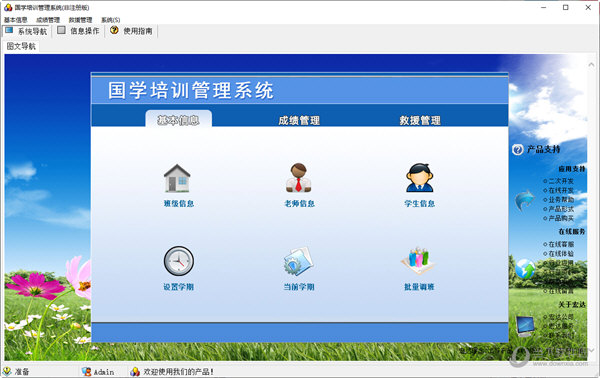600x378 pixels.
Task: Click the Admin user icon in status bar
Action: pyautogui.click(x=86, y=371)
